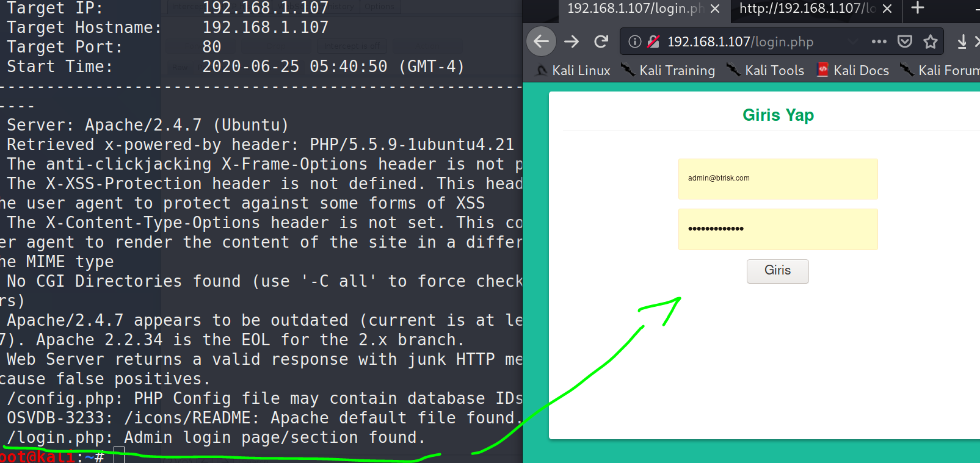Expand the URL bar history dropdown arrow

tap(852, 41)
